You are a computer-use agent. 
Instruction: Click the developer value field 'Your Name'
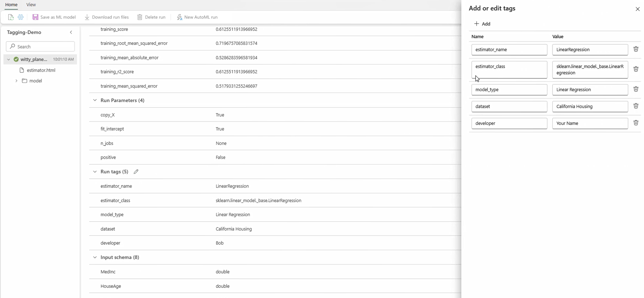(590, 123)
